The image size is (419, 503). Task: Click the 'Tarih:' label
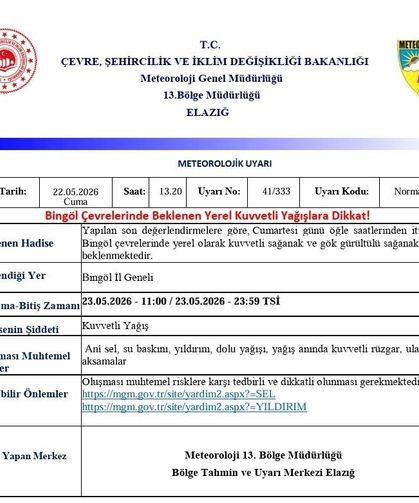pos(13,191)
